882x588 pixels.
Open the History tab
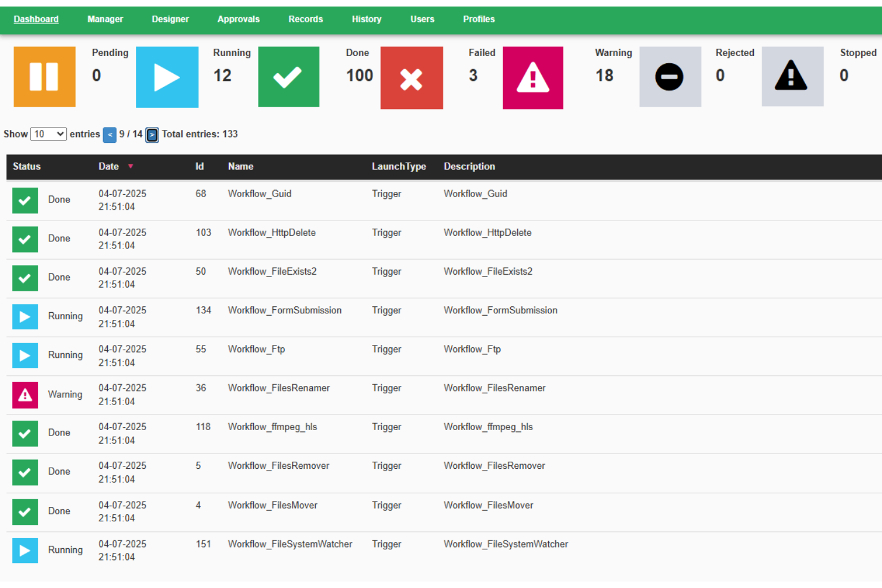[x=367, y=19]
